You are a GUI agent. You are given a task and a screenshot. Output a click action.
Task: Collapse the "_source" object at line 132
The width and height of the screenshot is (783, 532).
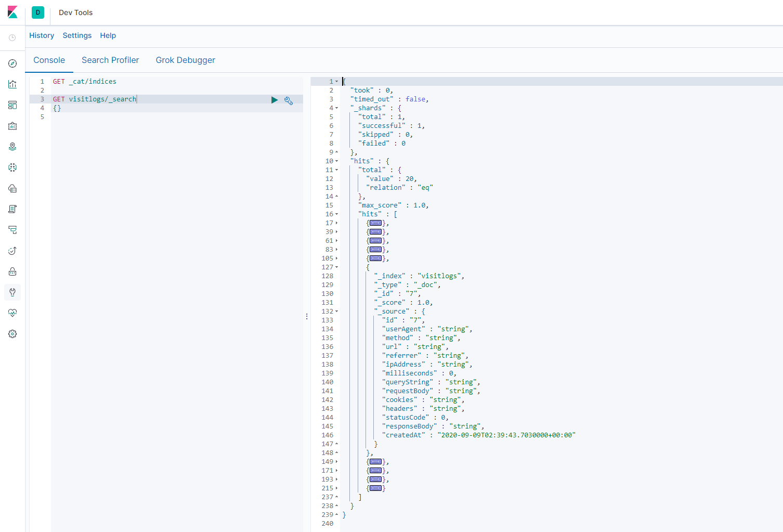[337, 312]
